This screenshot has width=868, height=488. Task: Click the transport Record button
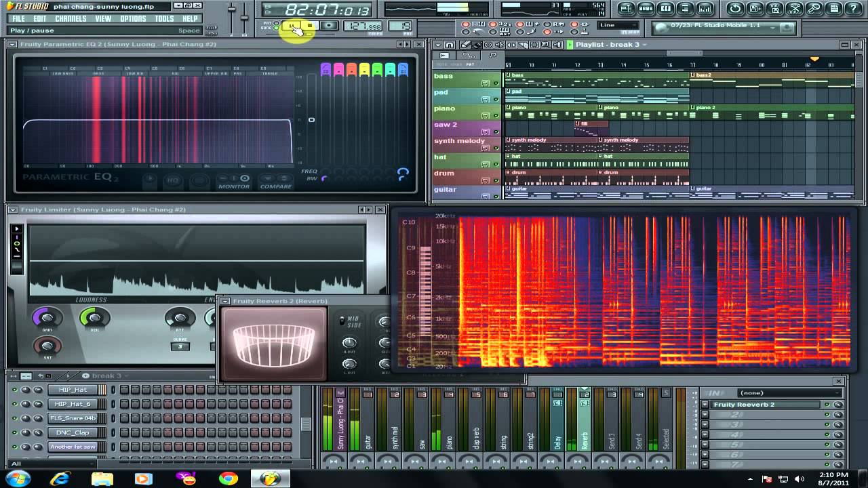click(x=329, y=26)
